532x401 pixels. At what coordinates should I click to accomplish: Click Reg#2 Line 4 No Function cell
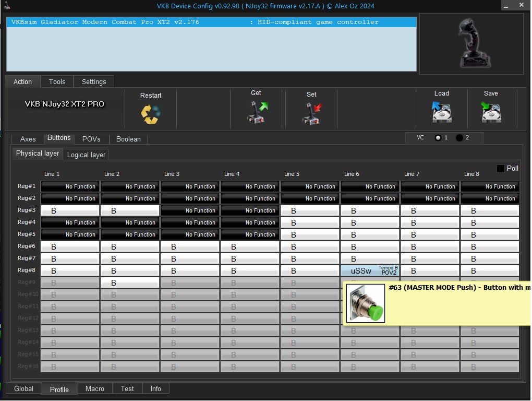tap(250, 198)
